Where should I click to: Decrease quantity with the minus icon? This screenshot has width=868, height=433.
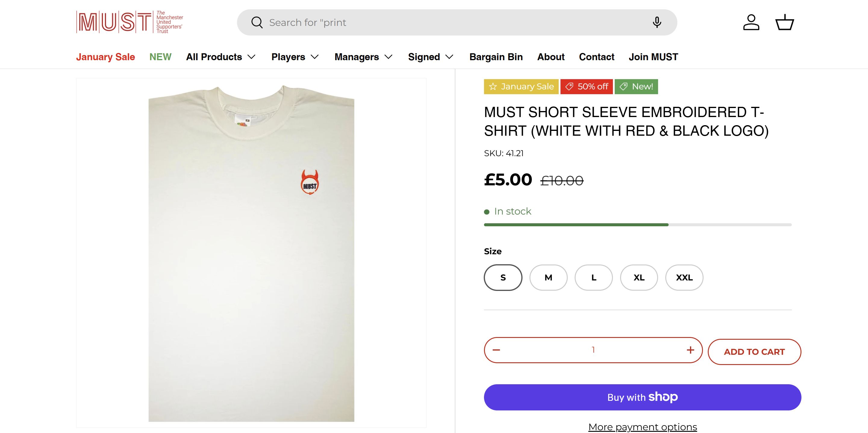[496, 350]
